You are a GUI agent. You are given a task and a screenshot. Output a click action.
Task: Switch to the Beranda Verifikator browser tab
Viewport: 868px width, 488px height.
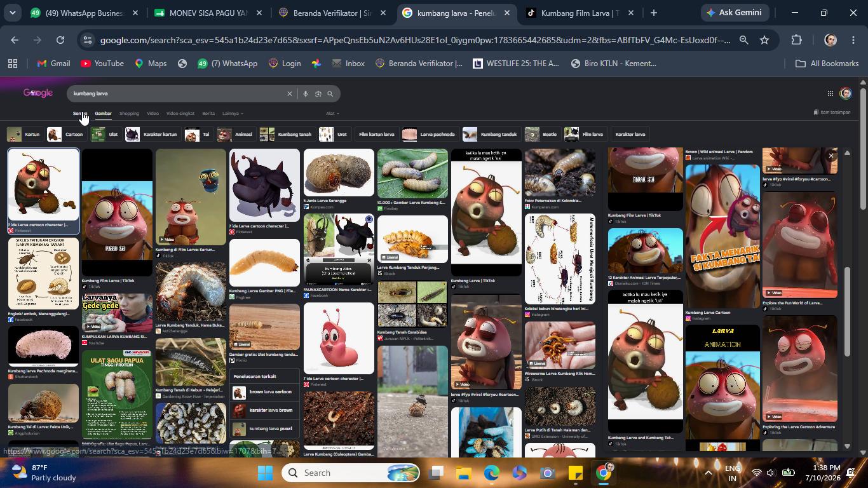pos(332,13)
